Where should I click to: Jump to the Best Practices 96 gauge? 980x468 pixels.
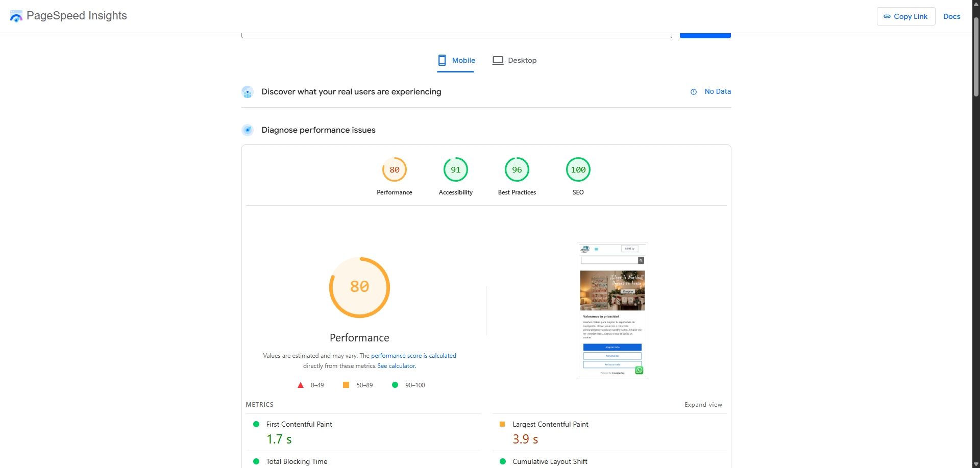click(x=517, y=170)
